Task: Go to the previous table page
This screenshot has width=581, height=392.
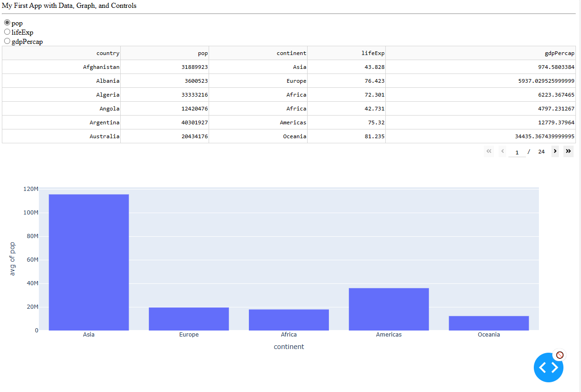Action: point(502,151)
